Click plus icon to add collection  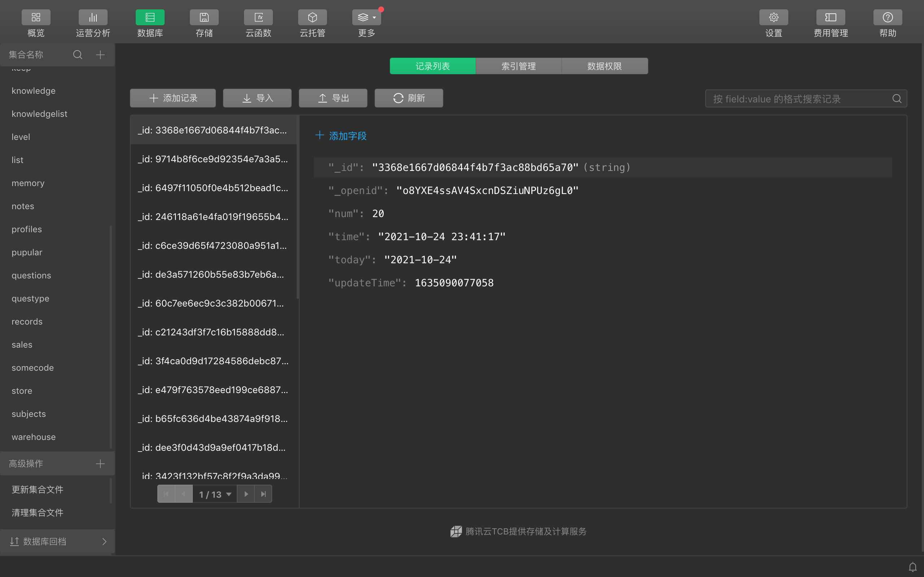pyautogui.click(x=100, y=54)
